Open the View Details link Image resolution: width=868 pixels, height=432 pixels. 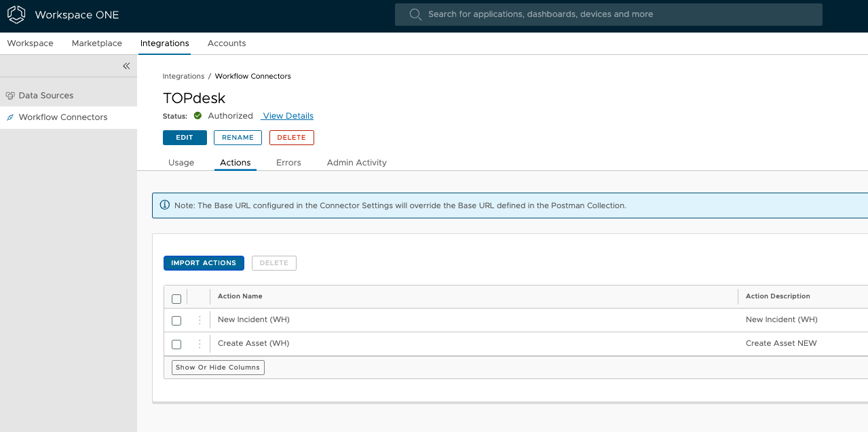pos(287,115)
